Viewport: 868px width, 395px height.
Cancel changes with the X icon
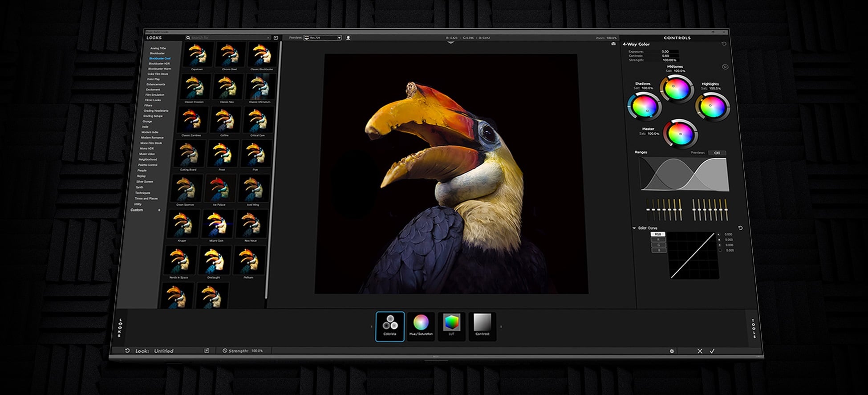pyautogui.click(x=700, y=351)
